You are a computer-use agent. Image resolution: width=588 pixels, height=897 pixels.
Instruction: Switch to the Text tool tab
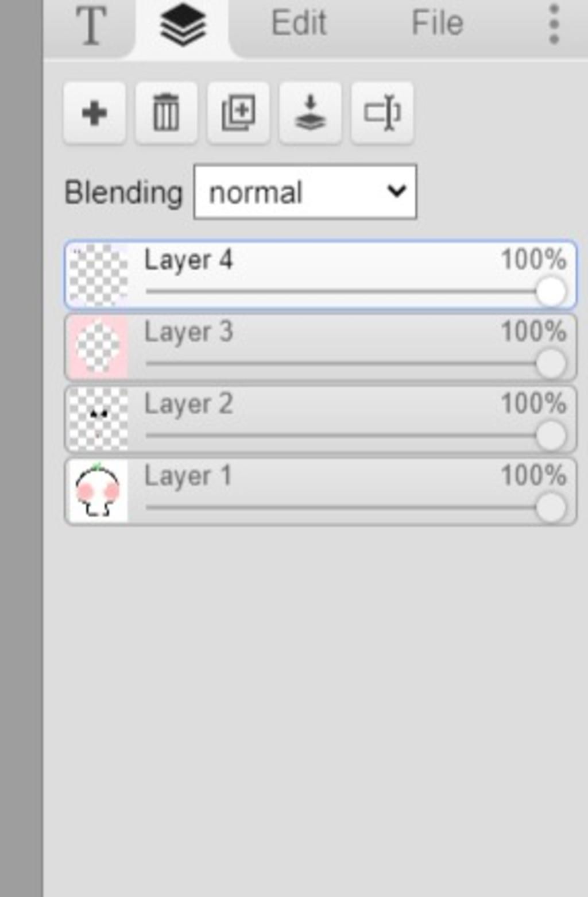pyautogui.click(x=91, y=25)
